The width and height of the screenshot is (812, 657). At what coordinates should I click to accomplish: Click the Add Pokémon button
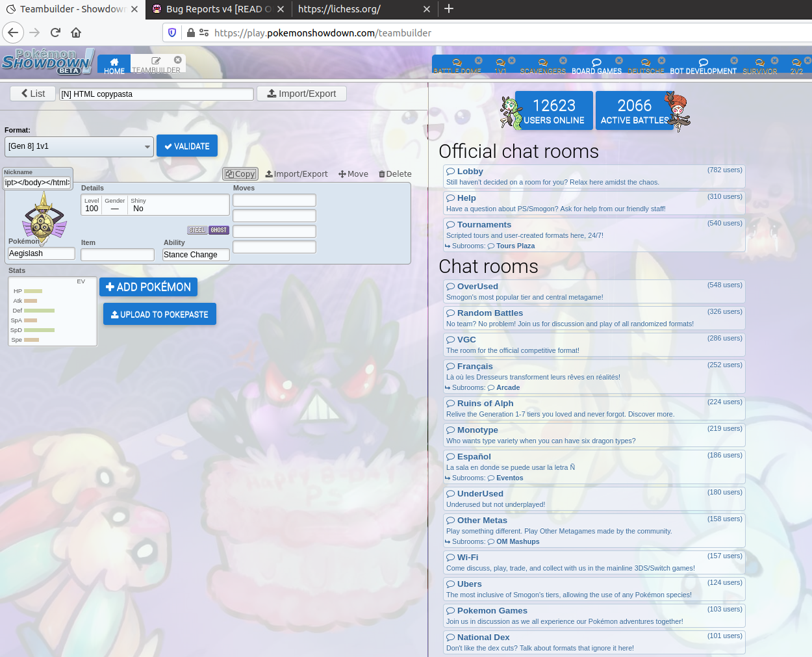pyautogui.click(x=148, y=287)
